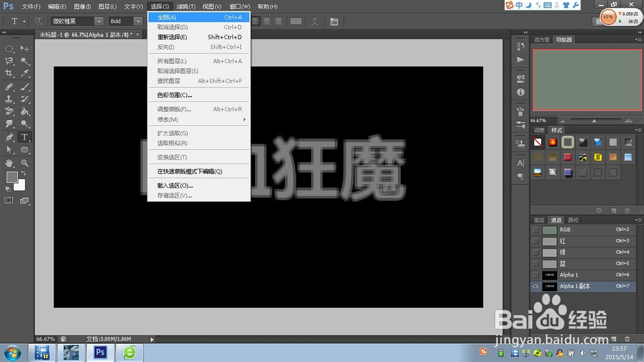Viewport: 644px width, 362px height.
Task: Select the Eyedropper tool
Action: point(24,73)
